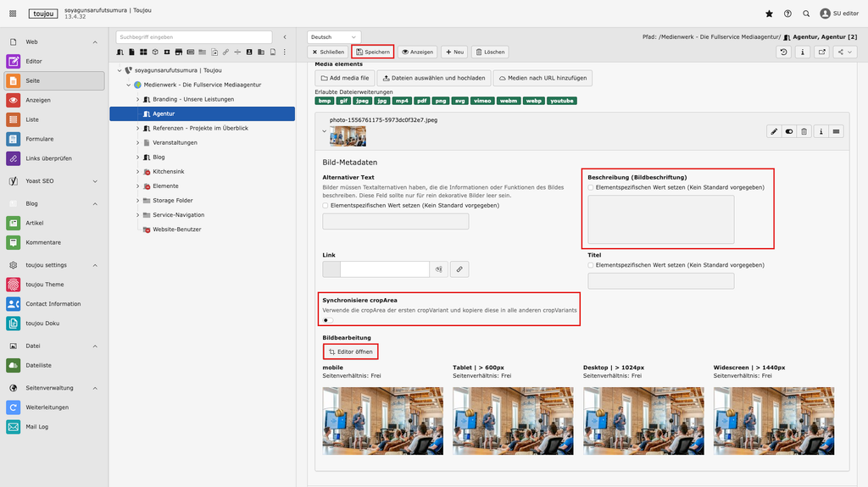Click the Speichern button
Viewport: 868px width, 487px height.
pos(373,52)
